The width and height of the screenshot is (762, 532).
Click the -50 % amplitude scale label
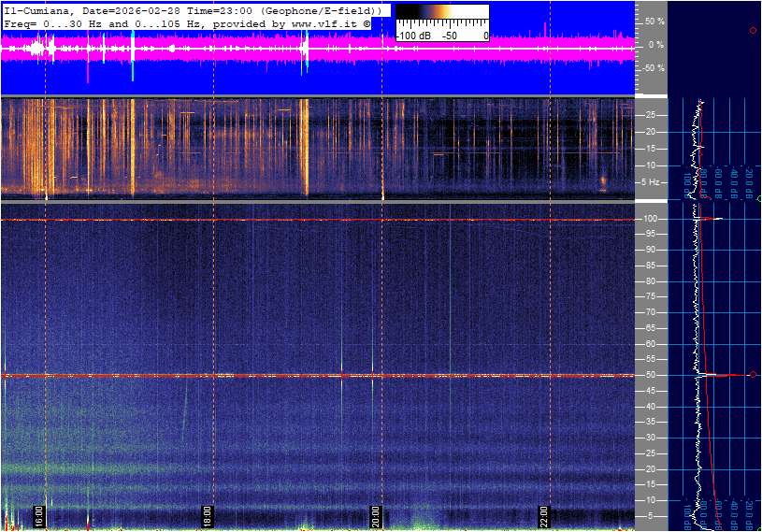pyautogui.click(x=652, y=68)
